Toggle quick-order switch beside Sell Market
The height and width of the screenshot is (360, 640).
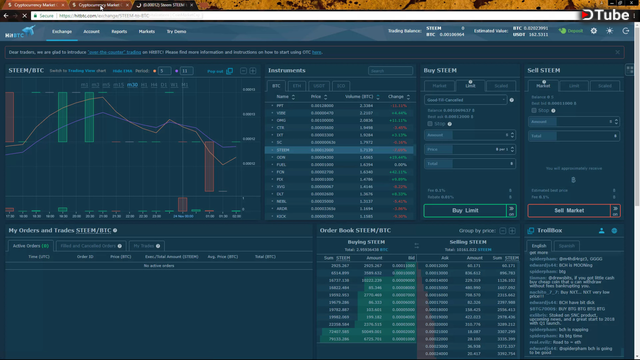(616, 211)
